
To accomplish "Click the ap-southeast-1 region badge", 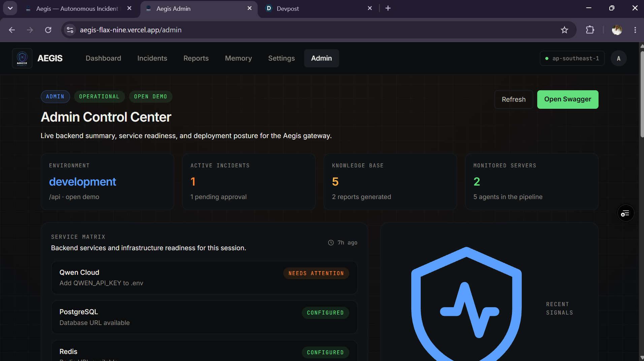I will (572, 58).
